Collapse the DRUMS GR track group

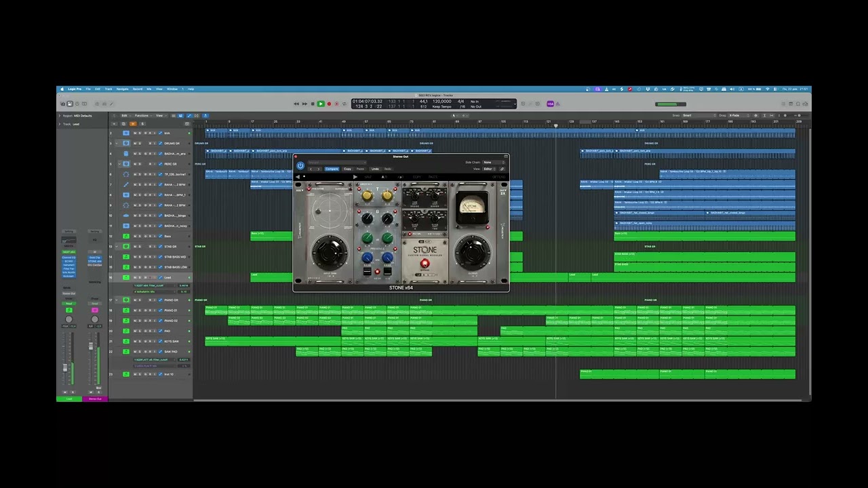click(x=116, y=143)
